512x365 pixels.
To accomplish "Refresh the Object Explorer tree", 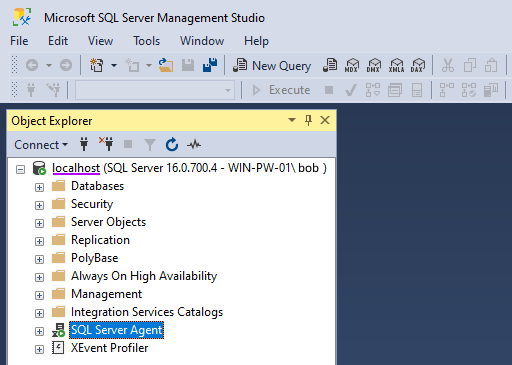I will [x=172, y=144].
